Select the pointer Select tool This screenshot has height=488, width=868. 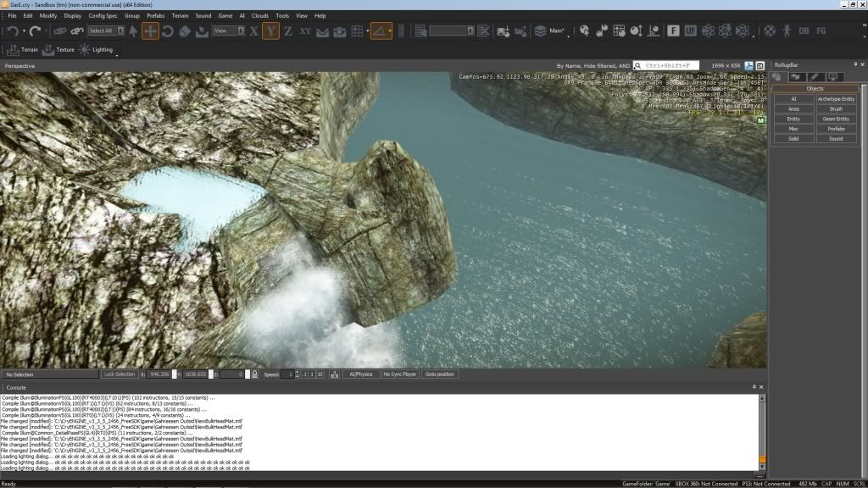[133, 31]
